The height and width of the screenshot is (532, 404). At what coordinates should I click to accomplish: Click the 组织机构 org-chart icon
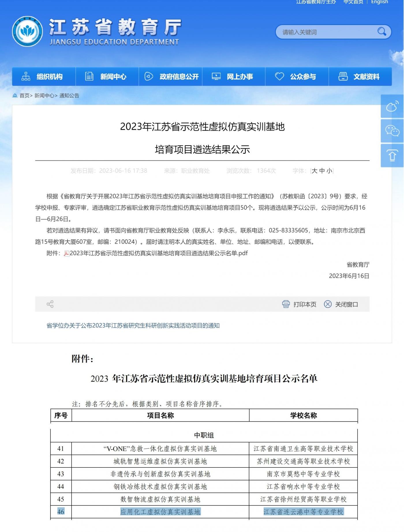(x=26, y=76)
